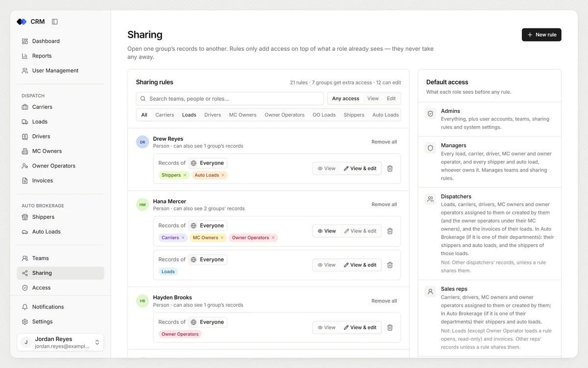Set Drew Reyes rule to View & edit
Viewport: 588px width, 368px height.
360,168
